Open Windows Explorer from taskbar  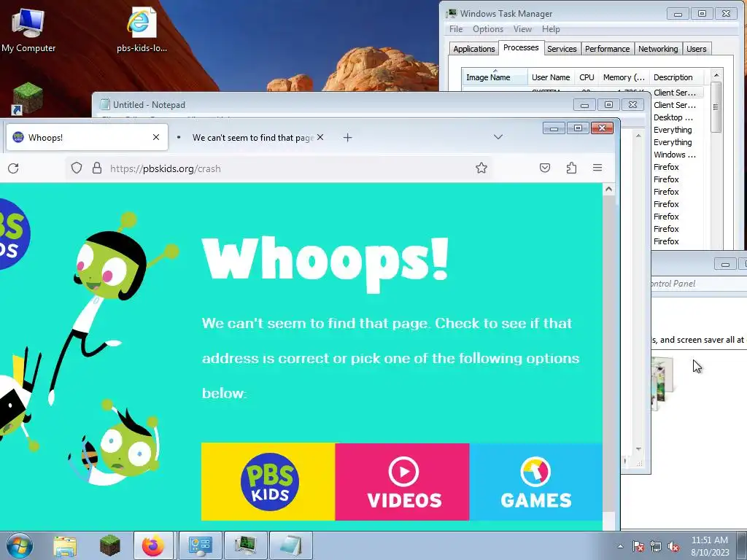(65, 545)
